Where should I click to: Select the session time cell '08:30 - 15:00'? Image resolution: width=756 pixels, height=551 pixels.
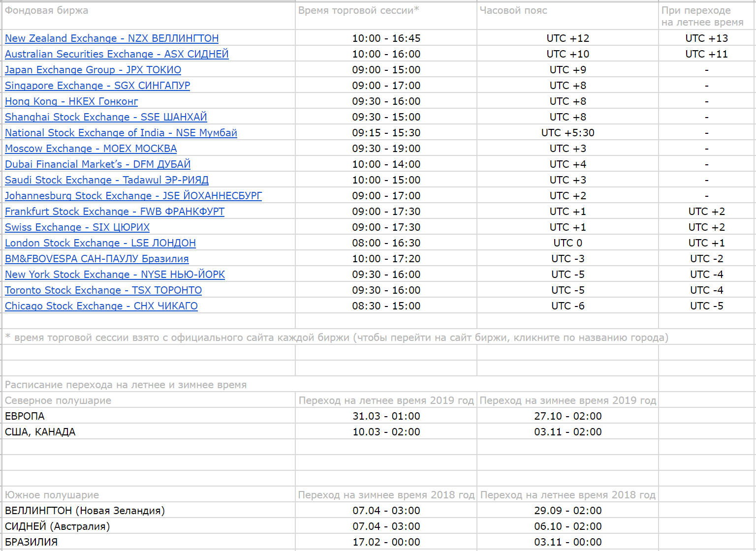(386, 306)
